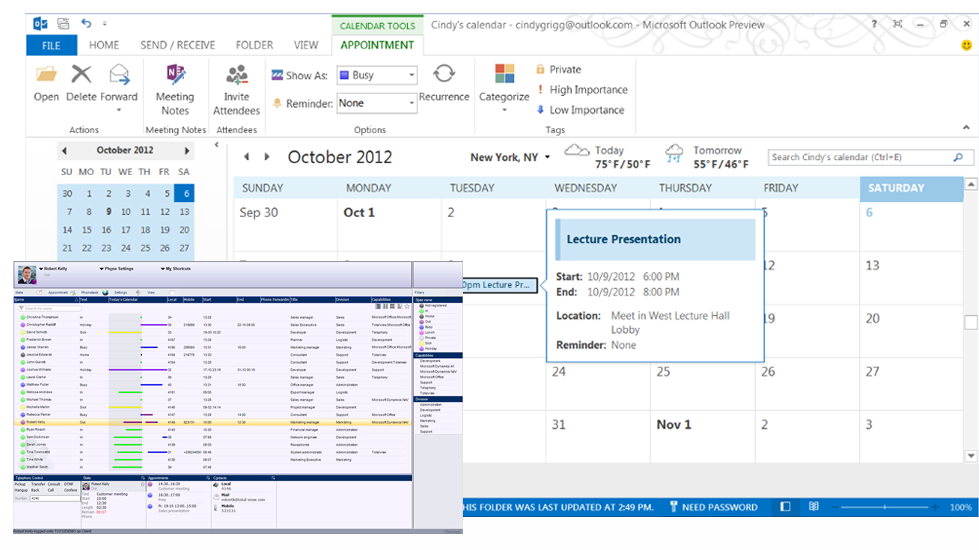Expand My Shortcuts menu in Totalview
The image size is (979, 550).
162,268
